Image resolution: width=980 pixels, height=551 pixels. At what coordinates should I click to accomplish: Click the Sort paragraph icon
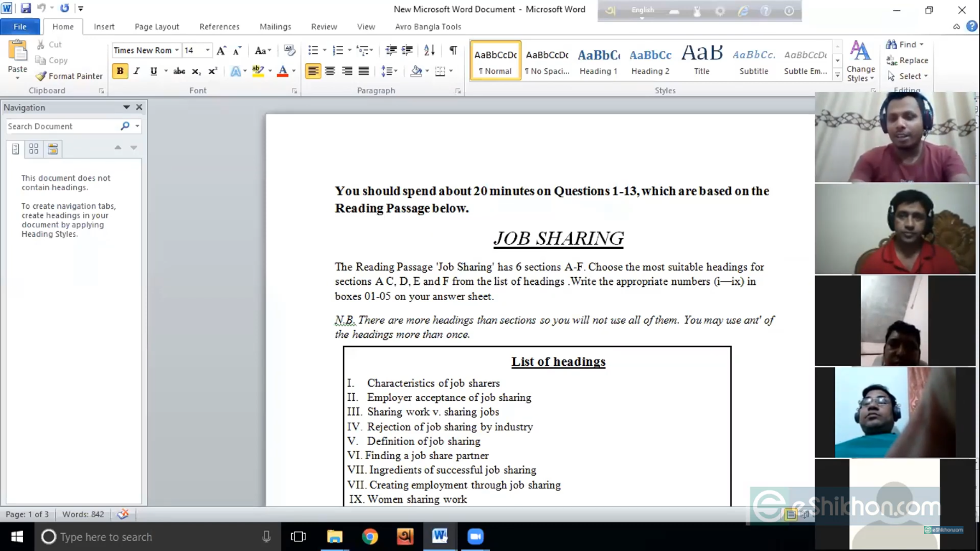tap(429, 50)
